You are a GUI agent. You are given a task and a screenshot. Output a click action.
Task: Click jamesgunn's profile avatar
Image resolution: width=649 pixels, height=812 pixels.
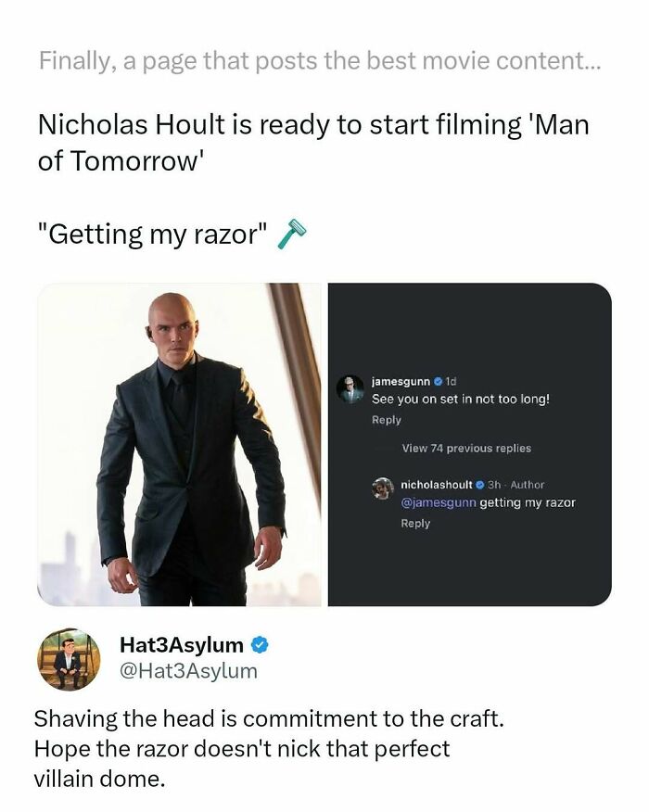pos(350,384)
